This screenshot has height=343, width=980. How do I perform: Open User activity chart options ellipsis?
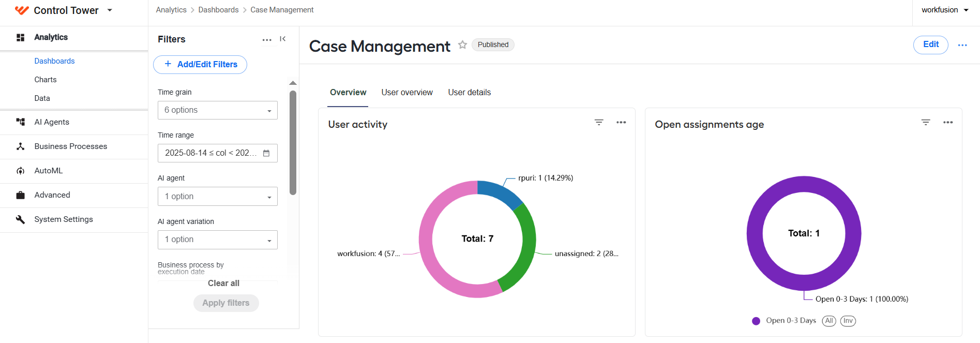point(621,123)
